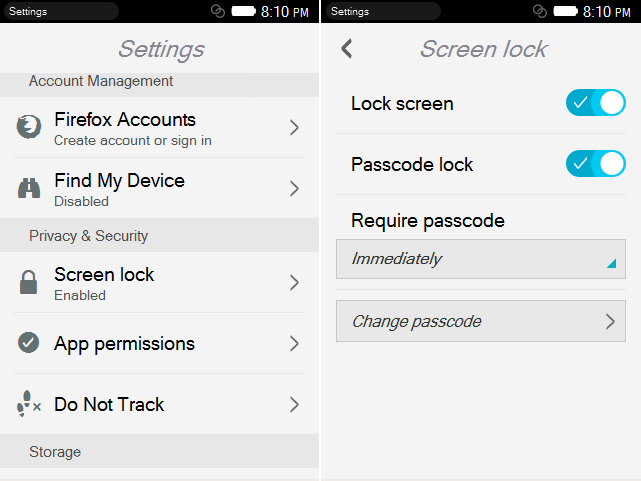This screenshot has height=481, width=641.
Task: Expand Find My Device with its chevron
Action: click(x=294, y=188)
